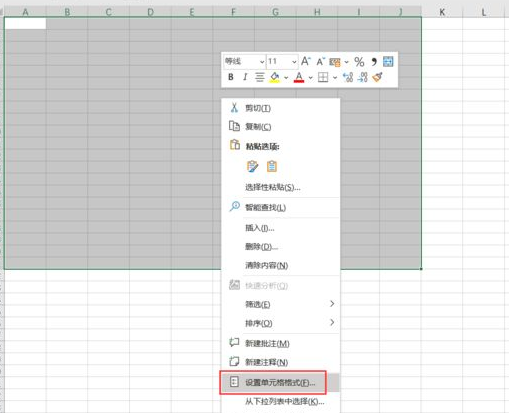Click the merge and center icon

pyautogui.click(x=388, y=61)
